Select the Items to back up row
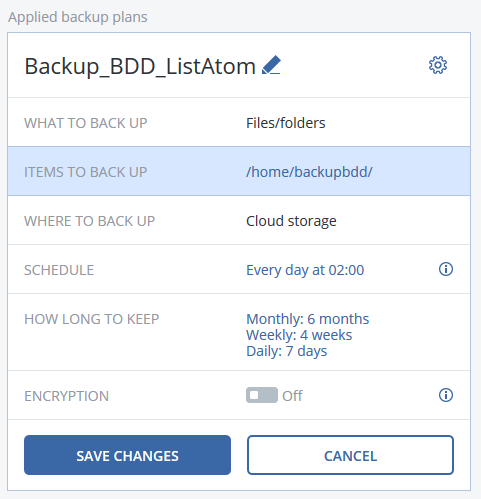Viewport: 481px width, 499px height. (x=239, y=171)
